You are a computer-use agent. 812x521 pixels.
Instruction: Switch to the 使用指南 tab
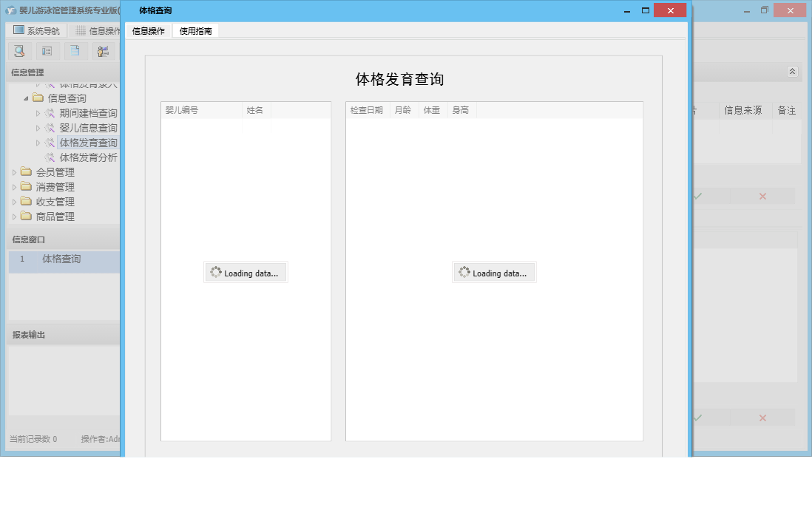coord(194,30)
